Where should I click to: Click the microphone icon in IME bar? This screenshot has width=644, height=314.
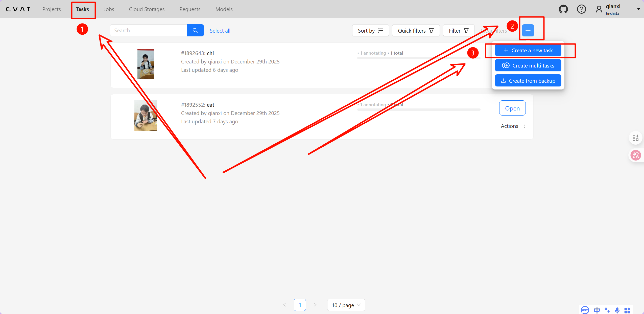[617, 310]
